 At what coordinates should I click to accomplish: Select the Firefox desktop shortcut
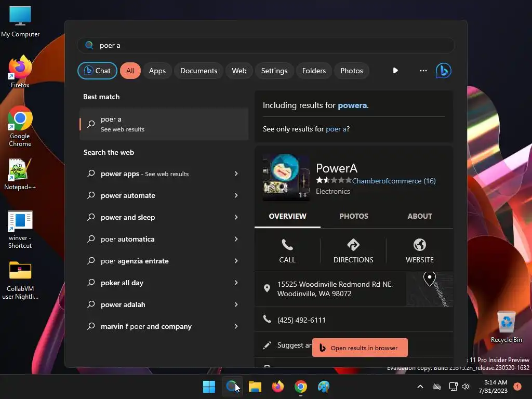click(20, 72)
